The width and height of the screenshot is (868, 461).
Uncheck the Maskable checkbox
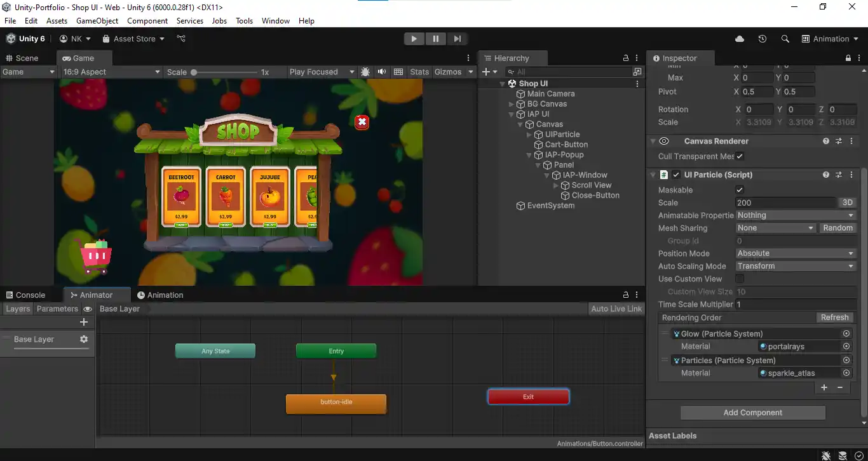740,189
